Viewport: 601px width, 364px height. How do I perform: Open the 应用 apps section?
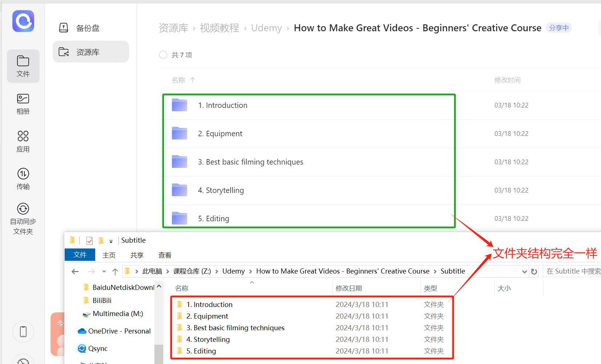click(23, 142)
